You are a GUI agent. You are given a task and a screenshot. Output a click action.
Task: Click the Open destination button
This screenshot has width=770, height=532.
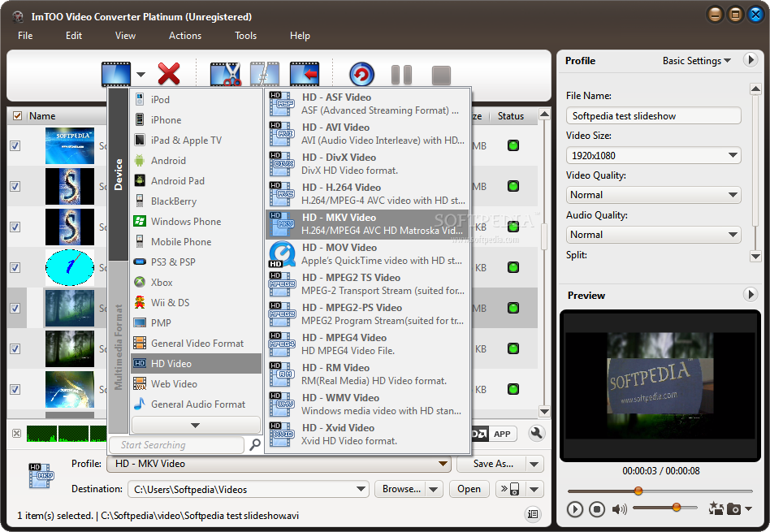pos(469,489)
